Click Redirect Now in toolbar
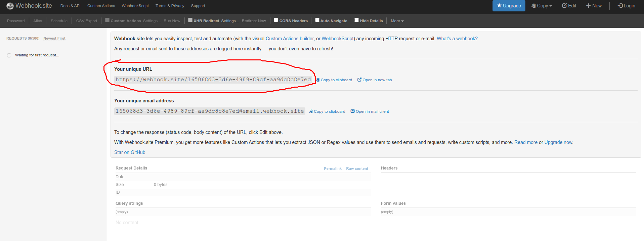644x241 pixels. (x=254, y=21)
